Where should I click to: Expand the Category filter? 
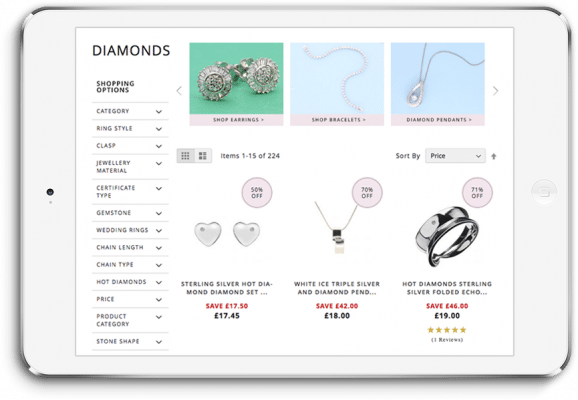(x=130, y=111)
